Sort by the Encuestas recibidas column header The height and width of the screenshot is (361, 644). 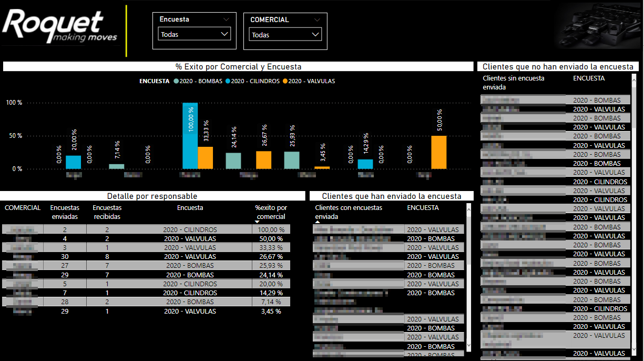[x=107, y=212]
